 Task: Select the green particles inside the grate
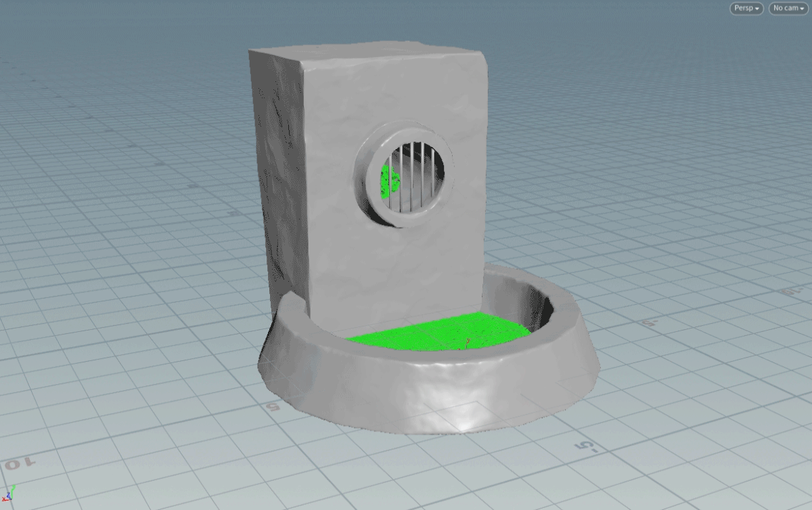390,180
